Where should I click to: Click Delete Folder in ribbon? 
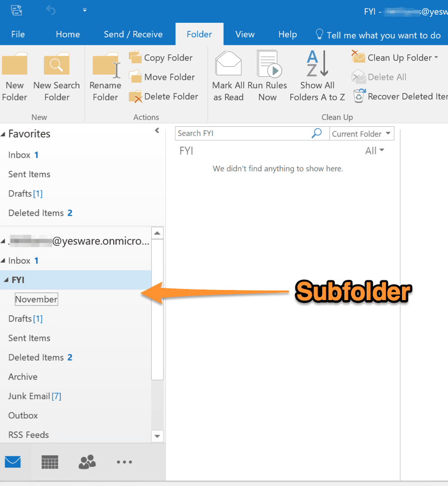(163, 96)
